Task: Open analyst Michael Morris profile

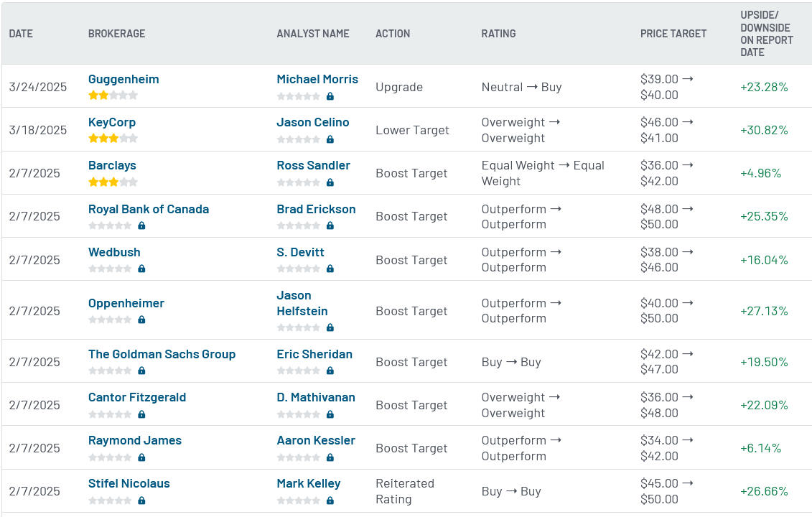Action: pyautogui.click(x=317, y=79)
